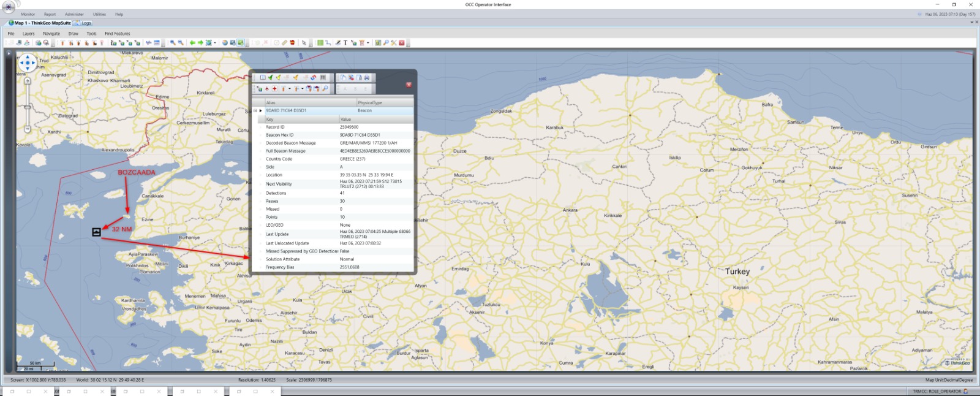Switch to the Logs tab
The image size is (980, 396).
(86, 23)
